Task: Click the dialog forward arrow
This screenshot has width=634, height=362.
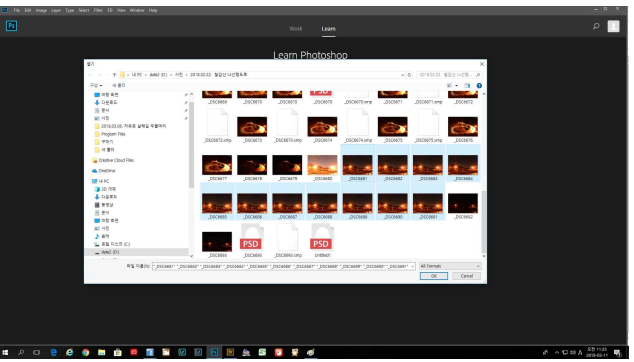Action: (x=100, y=75)
